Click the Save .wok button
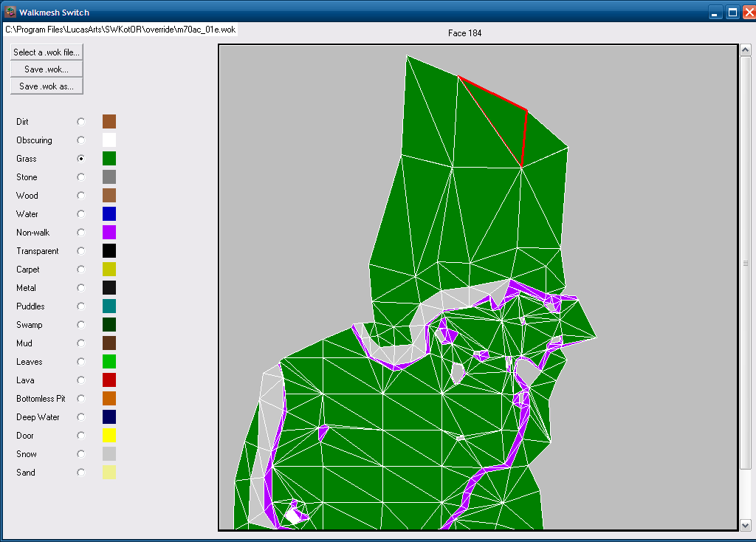The height and width of the screenshot is (542, 756). point(47,69)
